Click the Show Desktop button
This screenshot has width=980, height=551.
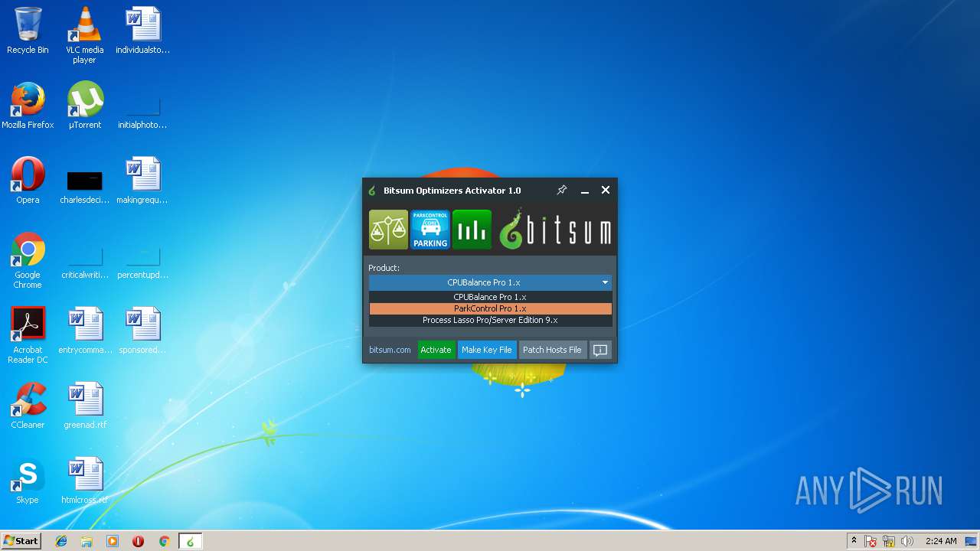(x=972, y=541)
